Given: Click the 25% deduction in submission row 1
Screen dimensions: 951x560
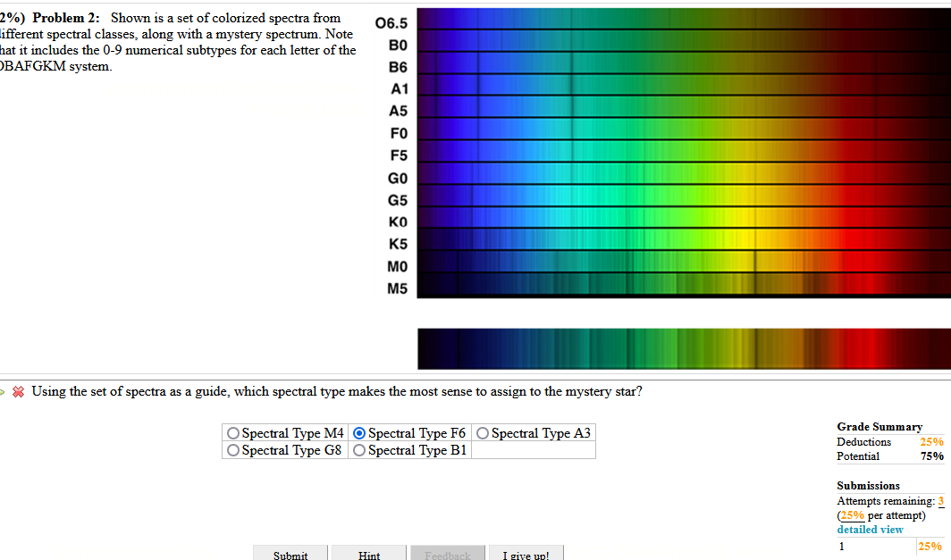Looking at the screenshot, I should pyautogui.click(x=931, y=546).
